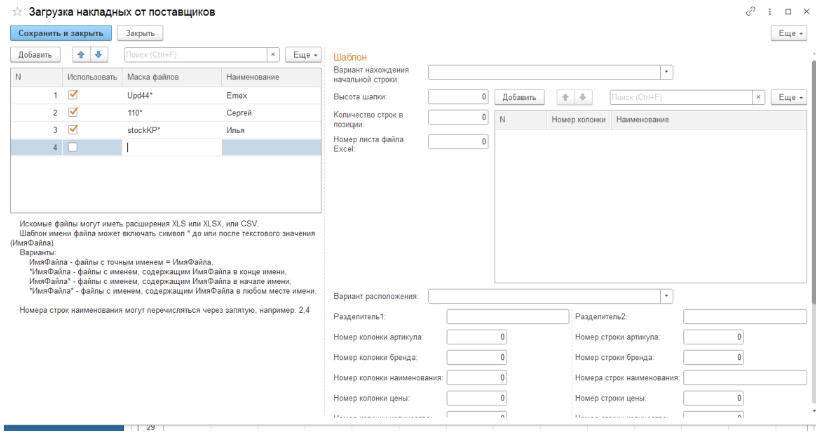Open Еще menu above file masks table
This screenshot has width=830, height=437.
304,54
